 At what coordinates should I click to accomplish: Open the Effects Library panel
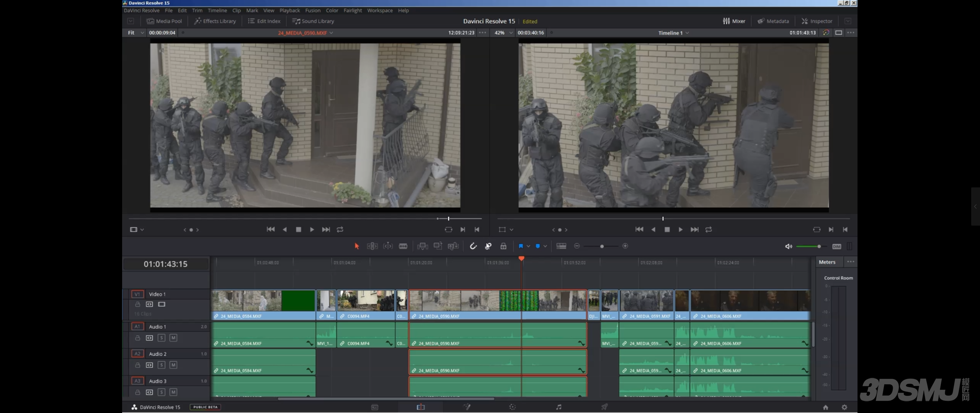pos(215,21)
